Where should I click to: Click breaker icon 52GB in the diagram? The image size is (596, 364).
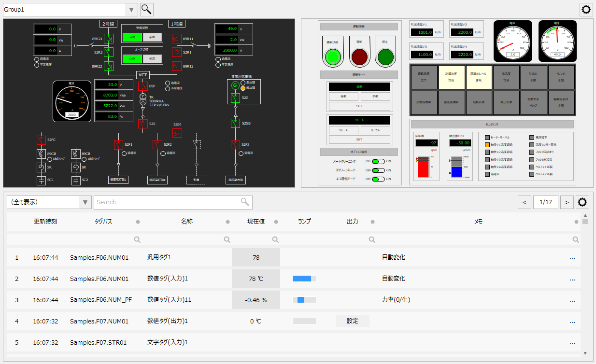235,123
